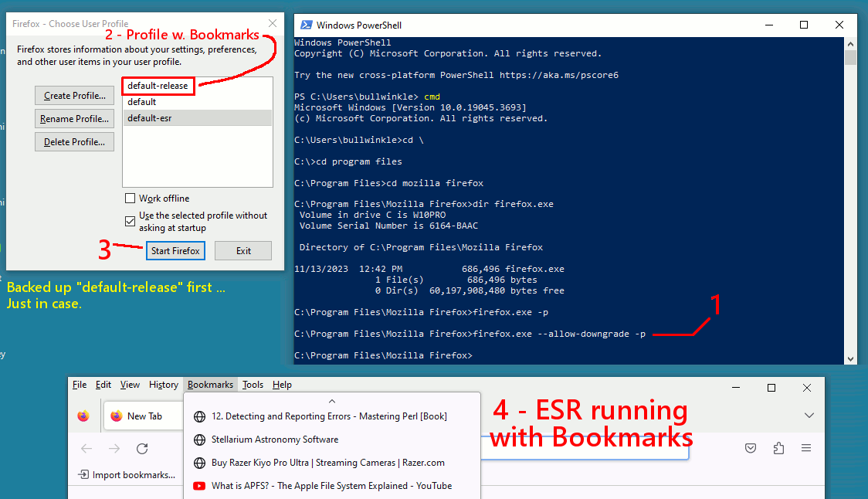Click the Bookmarks menu in Firefox
Screen dimensions: 868x499
coord(210,385)
